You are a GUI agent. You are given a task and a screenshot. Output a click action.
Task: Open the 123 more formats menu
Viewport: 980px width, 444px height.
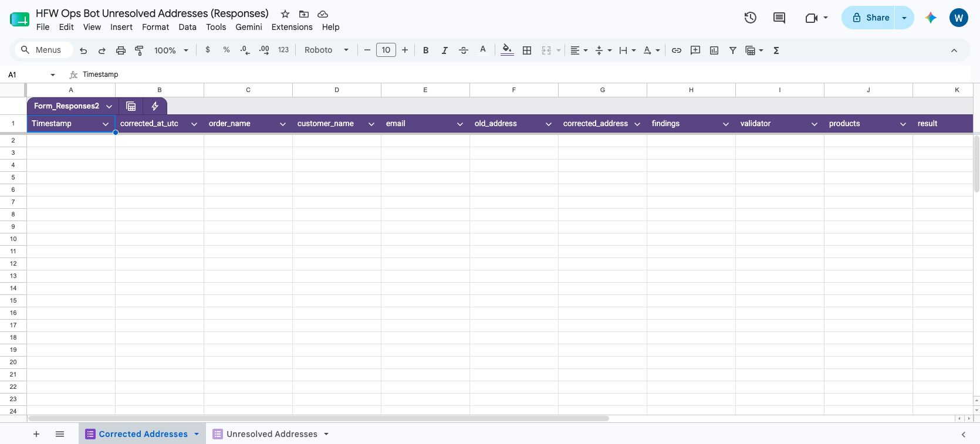(283, 50)
